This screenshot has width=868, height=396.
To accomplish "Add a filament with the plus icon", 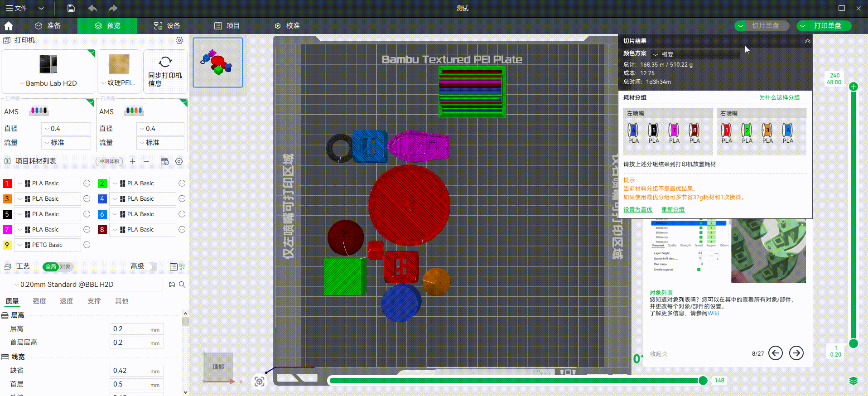I will point(133,161).
